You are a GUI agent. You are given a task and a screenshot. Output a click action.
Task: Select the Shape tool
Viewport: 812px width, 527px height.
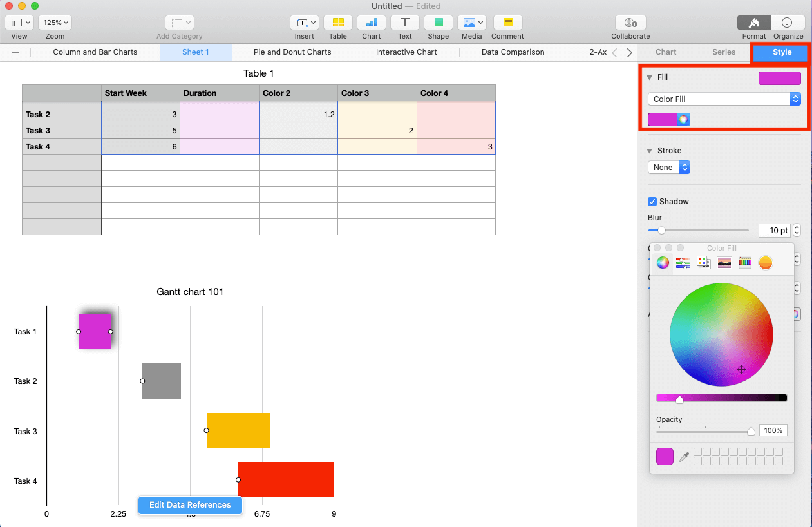[x=438, y=23]
